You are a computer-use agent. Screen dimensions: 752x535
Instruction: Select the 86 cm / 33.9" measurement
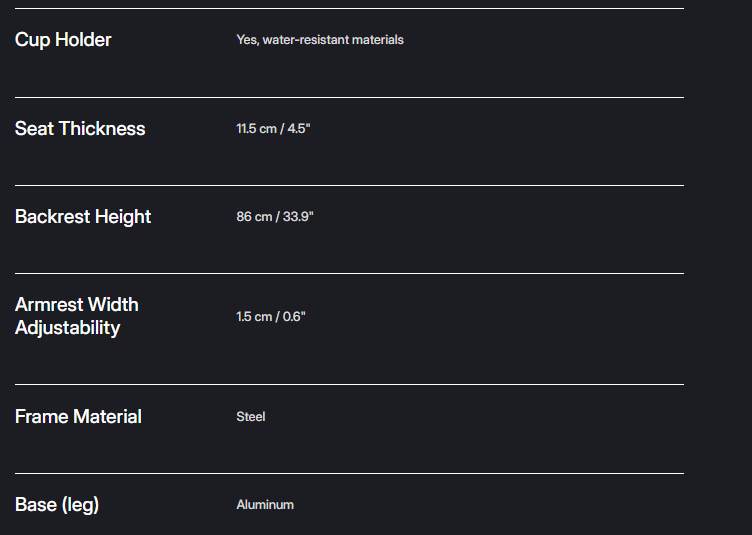pyautogui.click(x=275, y=217)
